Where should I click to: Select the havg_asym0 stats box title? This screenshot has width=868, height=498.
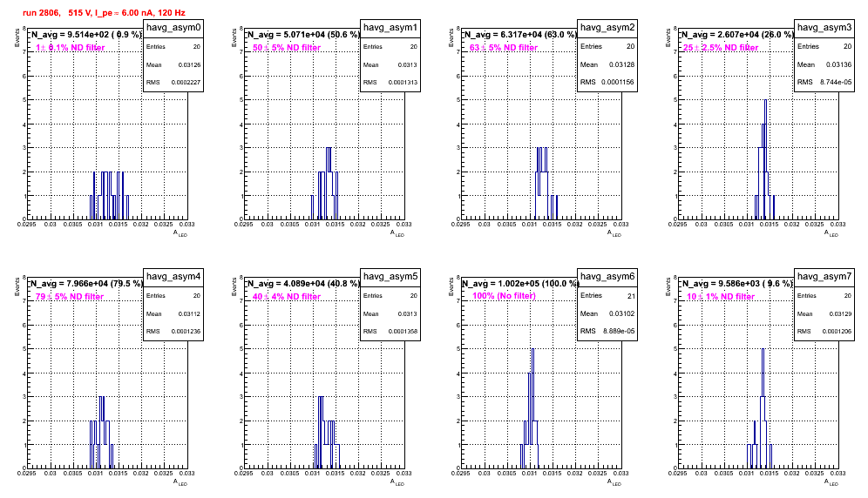[x=173, y=28]
